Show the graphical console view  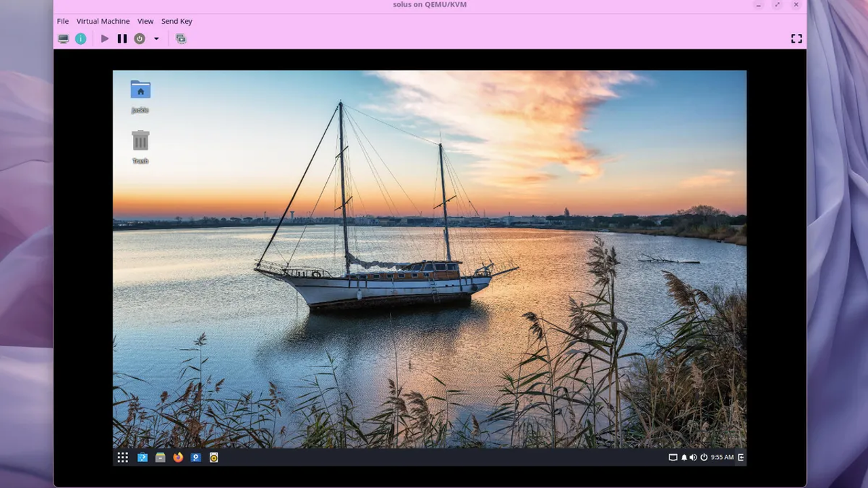(63, 39)
